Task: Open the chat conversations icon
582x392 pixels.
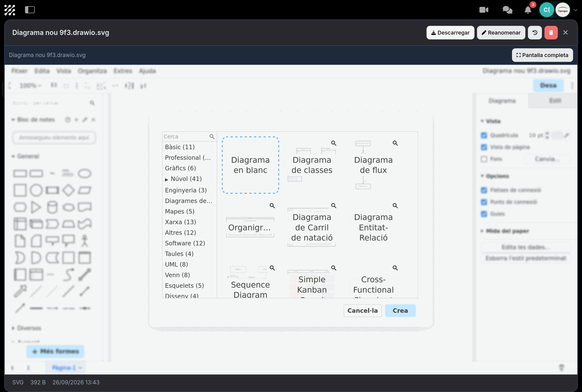Action: (x=507, y=10)
